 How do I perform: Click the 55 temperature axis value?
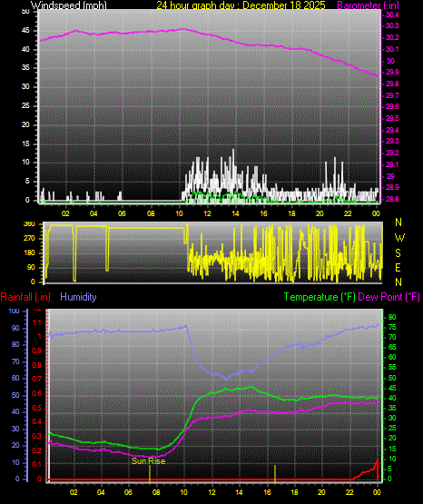click(x=392, y=367)
